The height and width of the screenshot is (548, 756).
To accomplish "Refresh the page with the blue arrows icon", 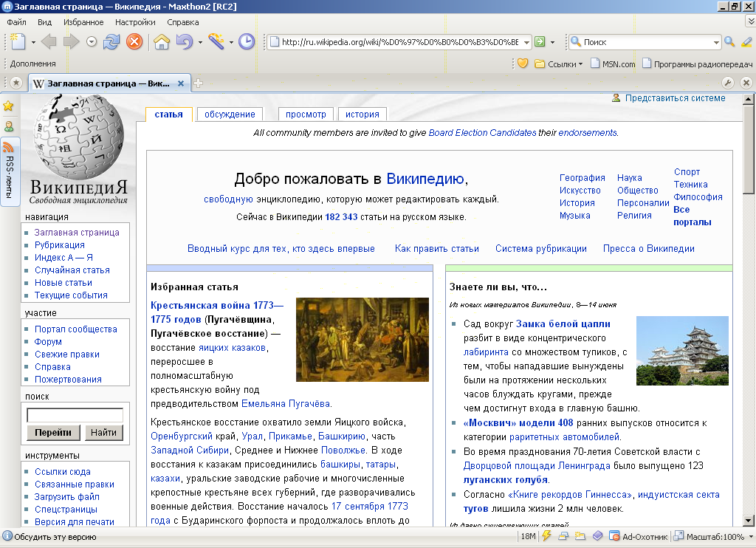I will click(x=111, y=41).
